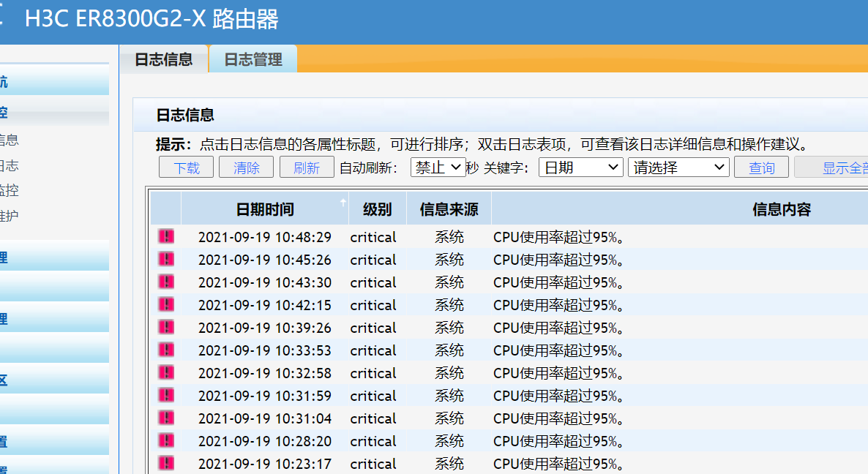Click critical alert icon for 10:39:26 log
868x474 pixels.
click(x=166, y=328)
